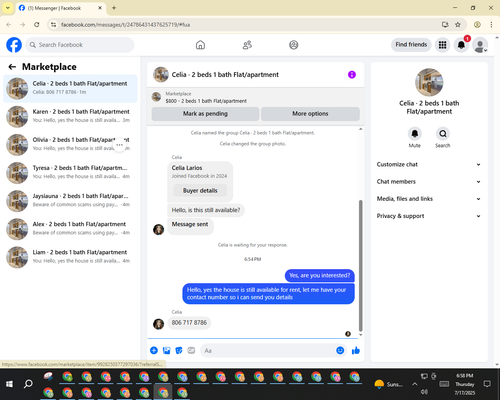Open Jaysiauna conversation in list
This screenshot has width=500, height=400.
coord(70,201)
